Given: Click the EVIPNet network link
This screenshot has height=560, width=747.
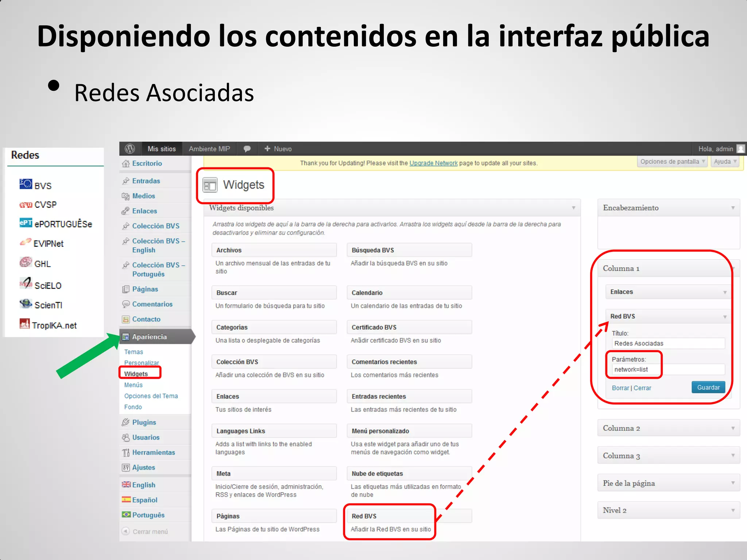Looking at the screenshot, I should (x=48, y=244).
